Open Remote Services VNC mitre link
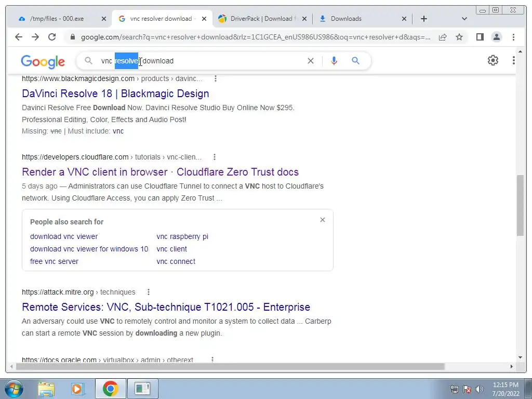Viewport: 532px width, 399px height. (166, 307)
